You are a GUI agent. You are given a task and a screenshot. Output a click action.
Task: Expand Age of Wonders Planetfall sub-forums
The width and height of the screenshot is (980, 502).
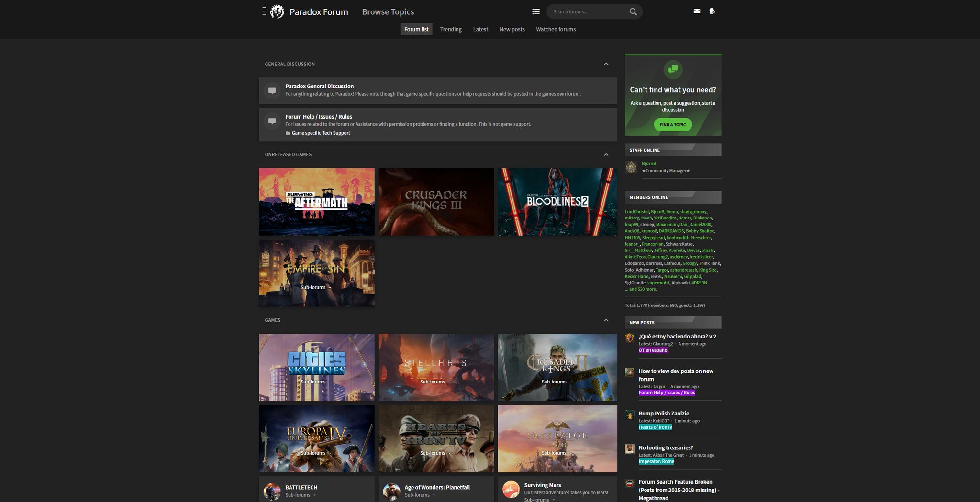[x=420, y=495]
